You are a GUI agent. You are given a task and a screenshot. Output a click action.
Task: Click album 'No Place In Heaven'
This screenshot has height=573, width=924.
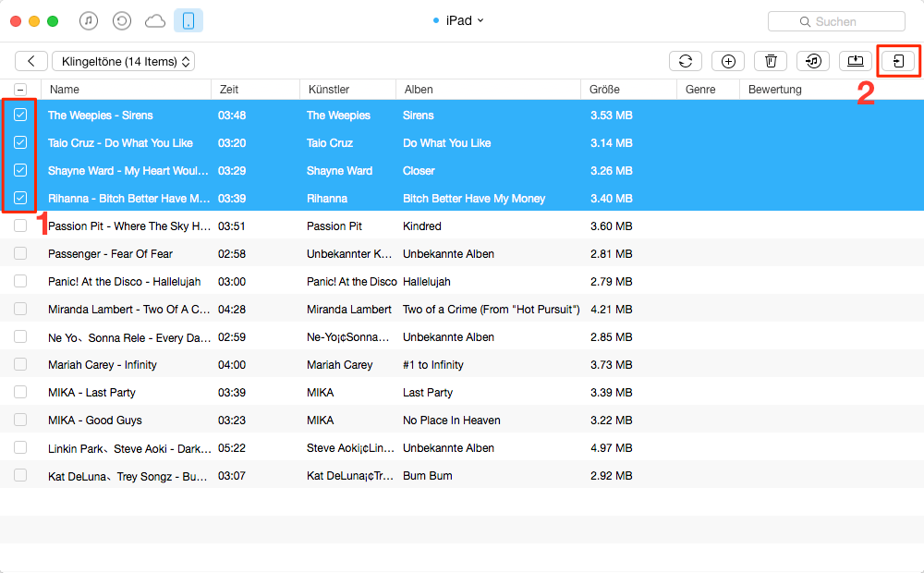point(452,421)
